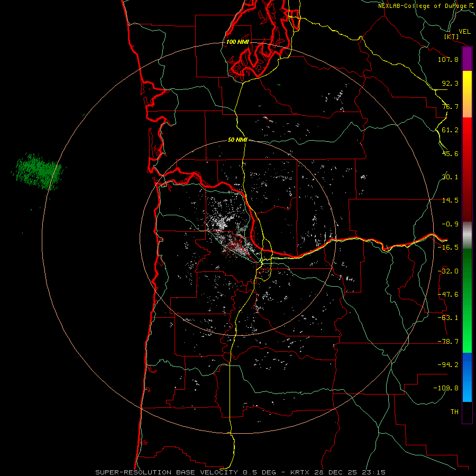The height and width of the screenshot is (476, 476).
Task: Click the 14.5 legend value
Action: tap(450, 200)
